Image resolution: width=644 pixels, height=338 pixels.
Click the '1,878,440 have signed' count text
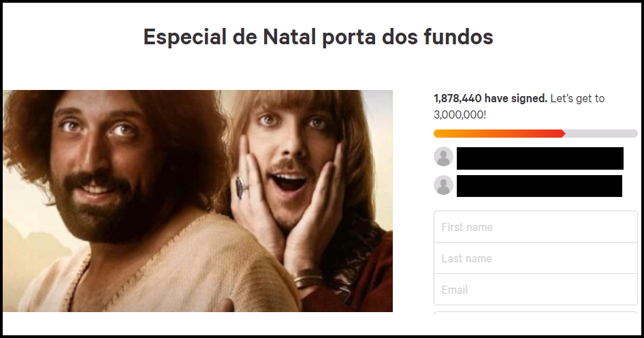click(490, 99)
